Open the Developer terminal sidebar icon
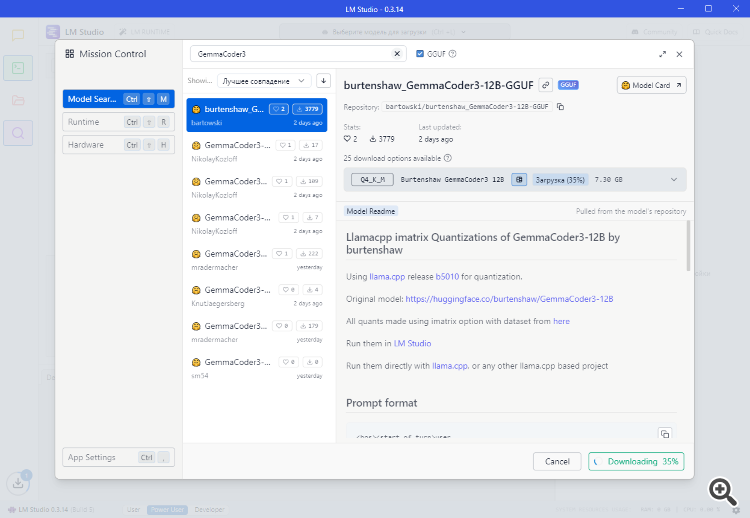The width and height of the screenshot is (750, 518). click(x=18, y=68)
